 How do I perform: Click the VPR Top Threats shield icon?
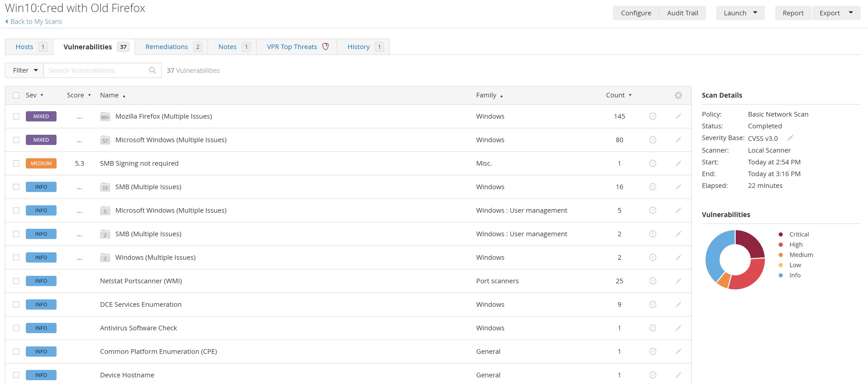coord(325,47)
